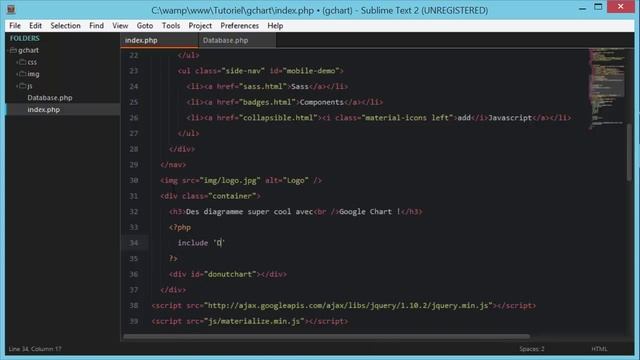Expand the js folder
Screen dimensions: 640x360
pos(17,86)
